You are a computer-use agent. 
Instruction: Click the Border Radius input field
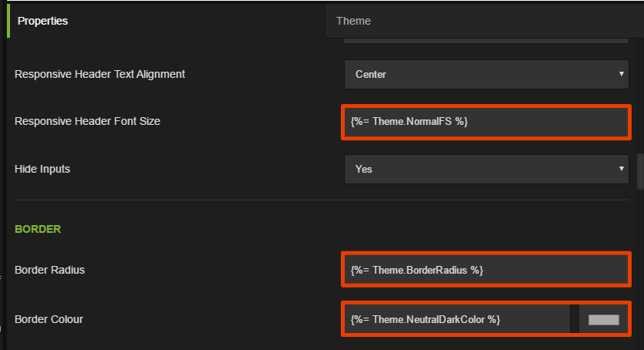tap(486, 270)
